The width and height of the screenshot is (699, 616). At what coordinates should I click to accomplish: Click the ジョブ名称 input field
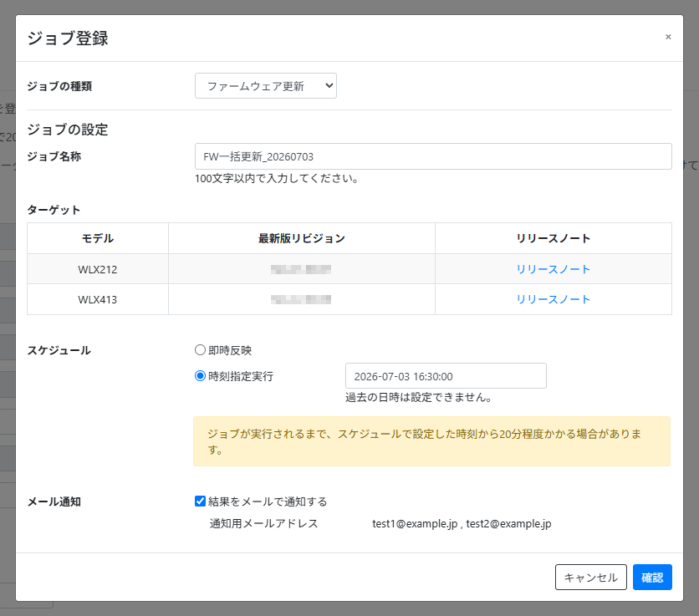point(433,156)
